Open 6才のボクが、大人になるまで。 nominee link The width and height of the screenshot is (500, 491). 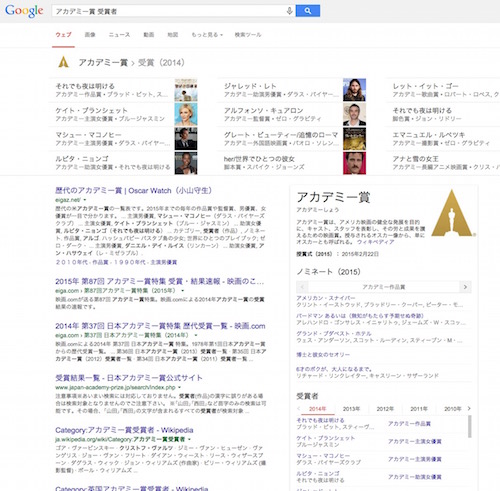tap(334, 369)
